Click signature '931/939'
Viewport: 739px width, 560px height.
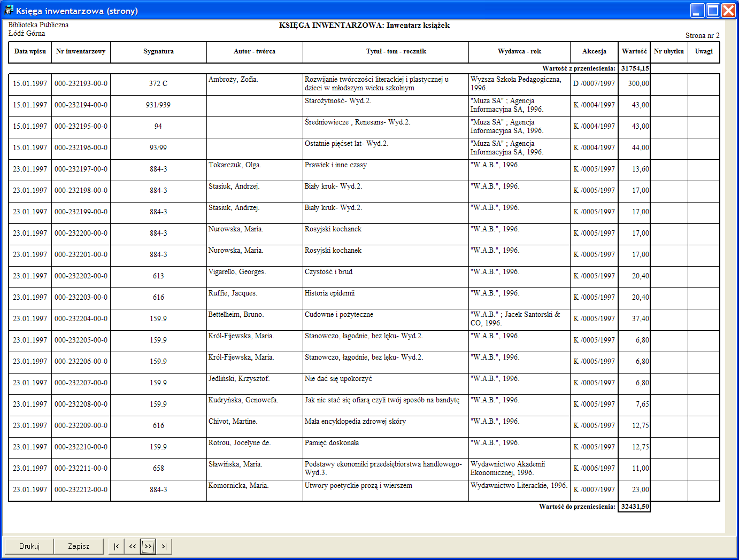click(x=158, y=105)
